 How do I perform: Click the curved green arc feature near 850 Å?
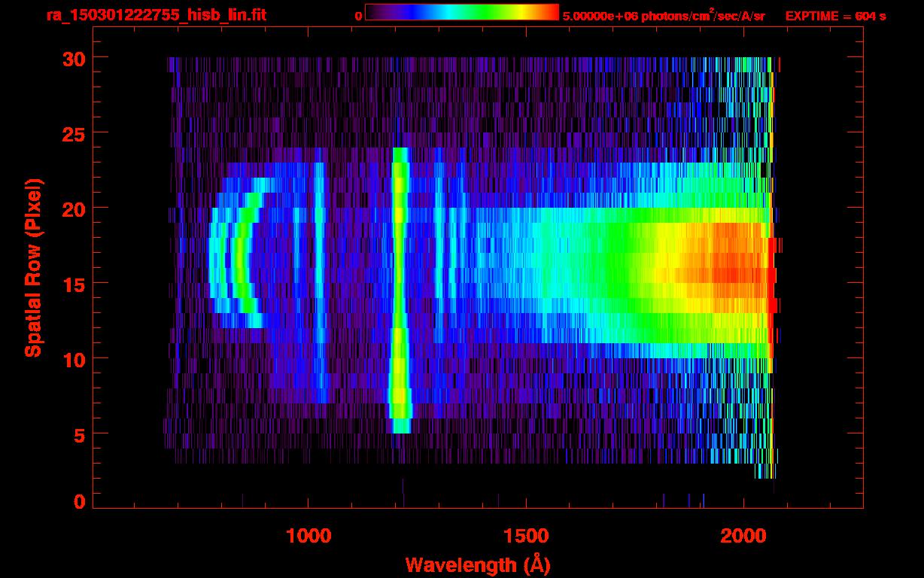point(245,253)
